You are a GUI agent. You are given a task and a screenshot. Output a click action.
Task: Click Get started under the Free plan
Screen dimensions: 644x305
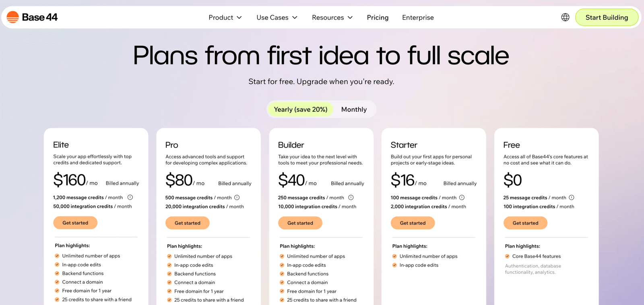[x=525, y=223]
